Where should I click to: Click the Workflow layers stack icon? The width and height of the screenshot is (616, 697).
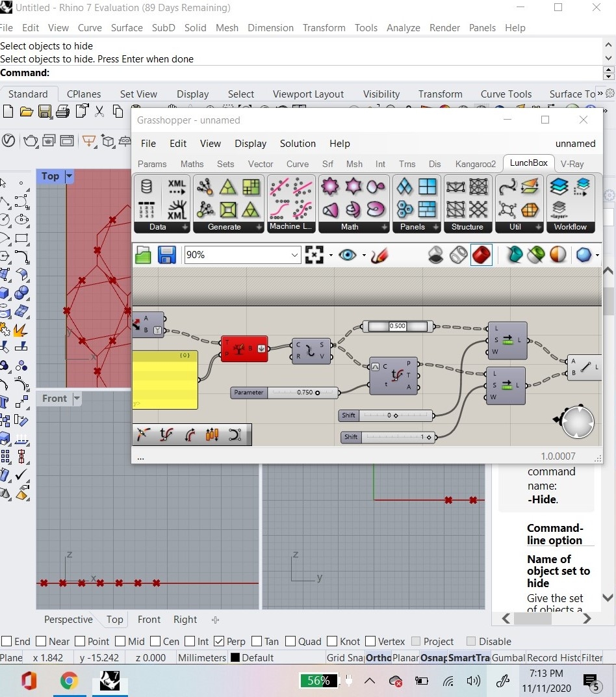point(559,187)
